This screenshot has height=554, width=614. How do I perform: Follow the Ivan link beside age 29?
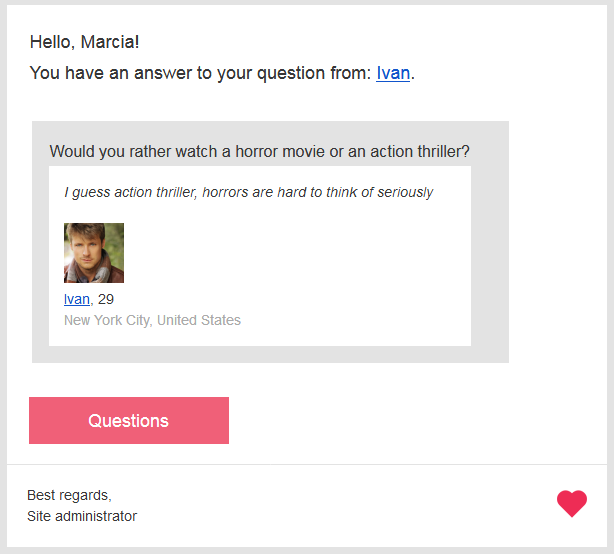coord(77,299)
